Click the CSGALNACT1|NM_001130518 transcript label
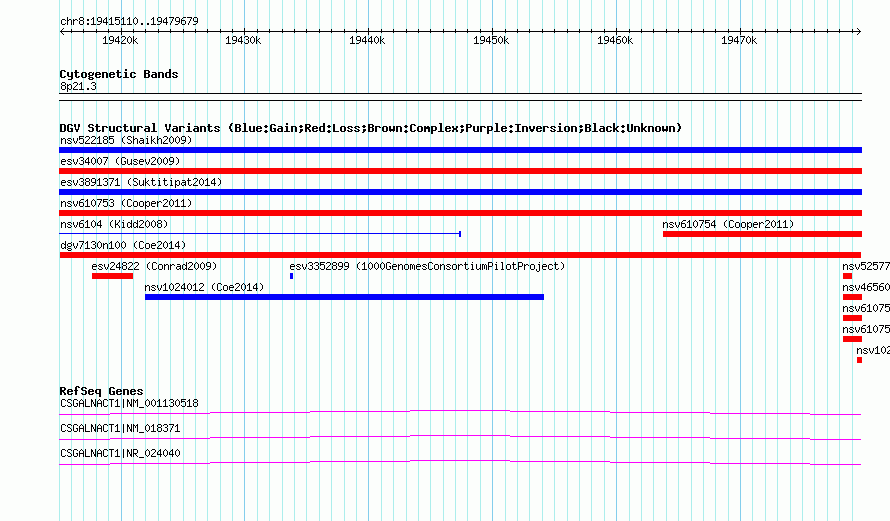The width and height of the screenshot is (890, 521). point(129,404)
